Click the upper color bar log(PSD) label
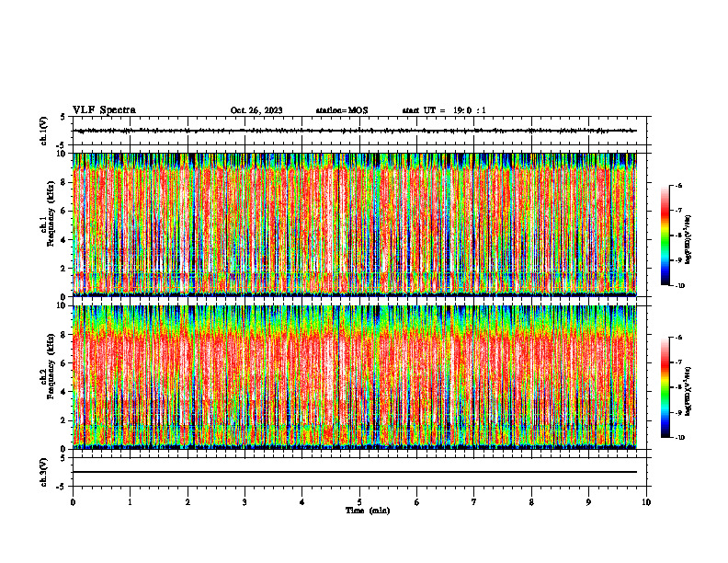Image resolution: width=728 pixels, height=563 pixels. tap(689, 239)
